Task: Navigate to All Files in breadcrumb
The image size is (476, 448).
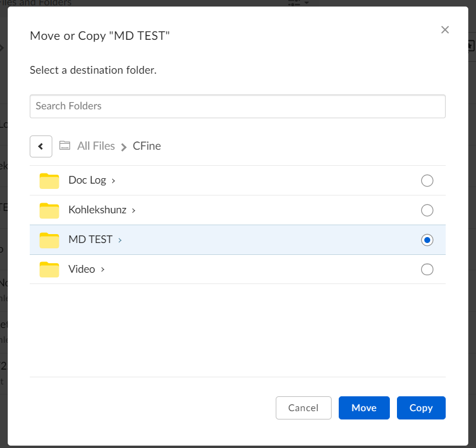Action: pyautogui.click(x=96, y=146)
